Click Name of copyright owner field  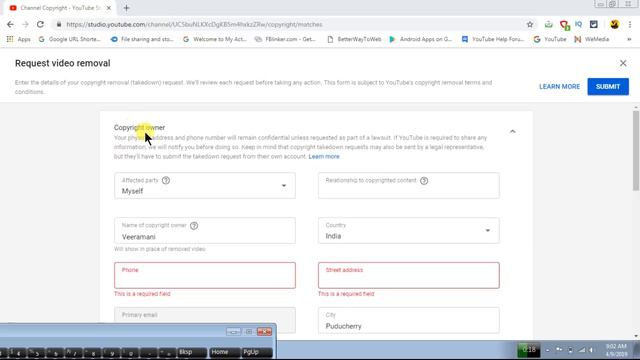click(205, 231)
